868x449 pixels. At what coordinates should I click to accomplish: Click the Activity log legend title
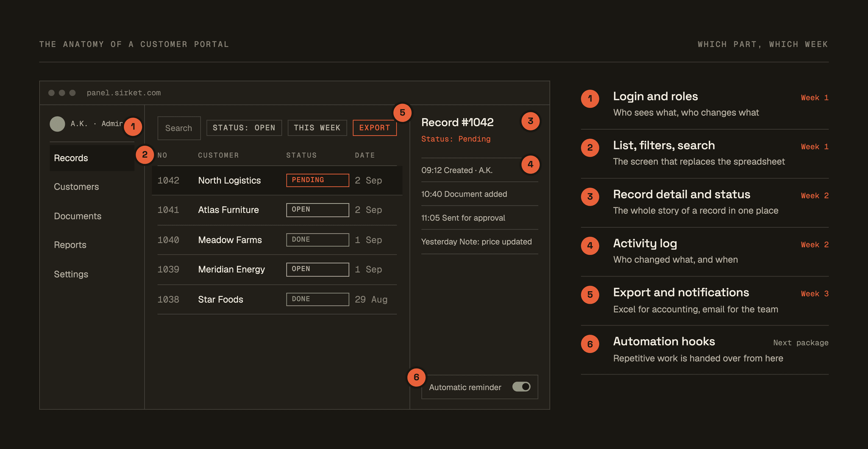pyautogui.click(x=645, y=243)
